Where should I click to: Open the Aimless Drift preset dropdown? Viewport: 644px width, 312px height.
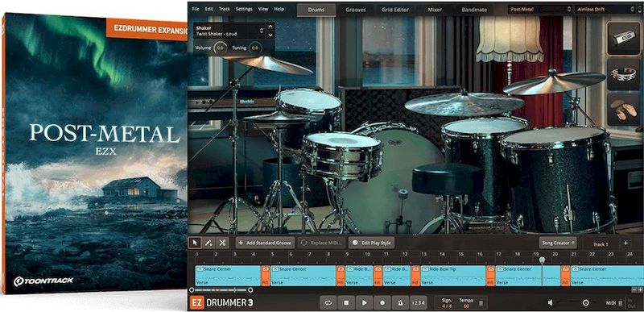click(606, 9)
